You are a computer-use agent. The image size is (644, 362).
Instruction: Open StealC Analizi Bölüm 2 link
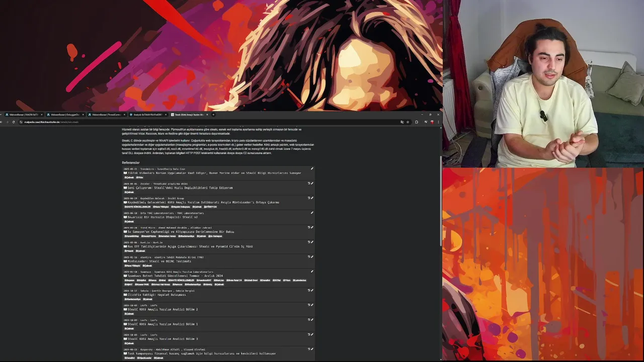click(x=163, y=309)
